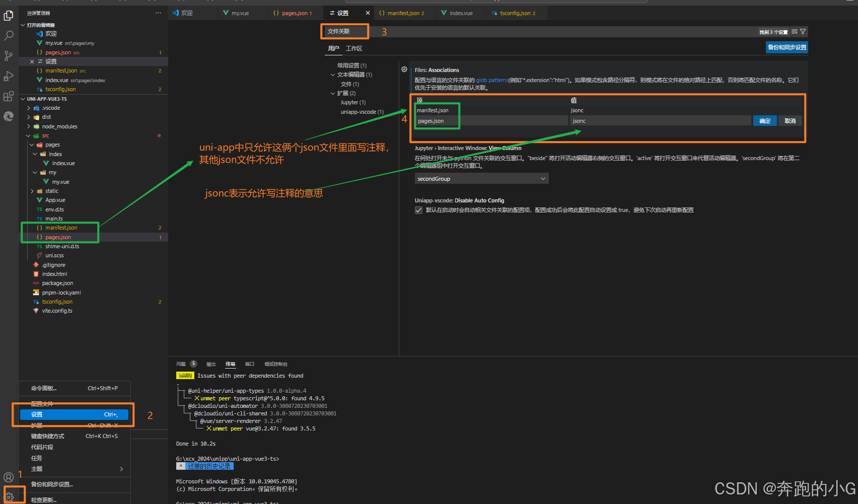This screenshot has height=504, width=858.
Task: Open Source Control view in activity bar
Action: 9,56
